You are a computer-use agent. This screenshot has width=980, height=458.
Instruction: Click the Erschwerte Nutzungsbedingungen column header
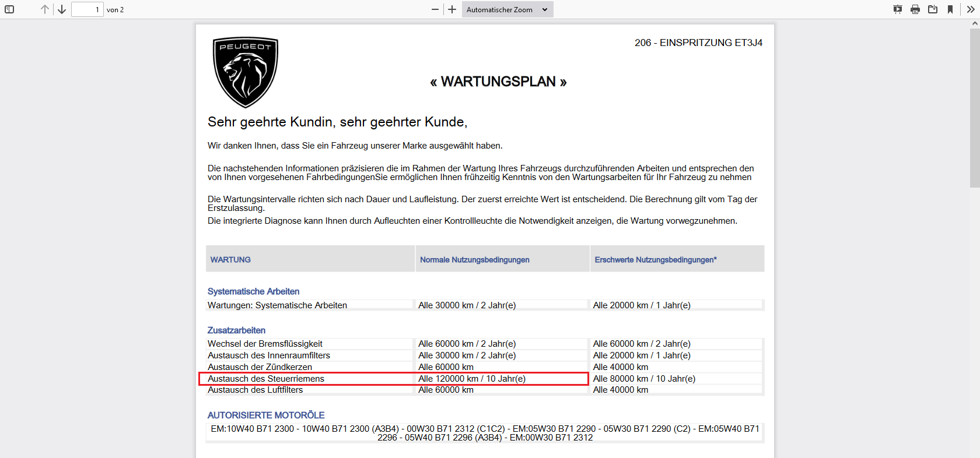(656, 260)
